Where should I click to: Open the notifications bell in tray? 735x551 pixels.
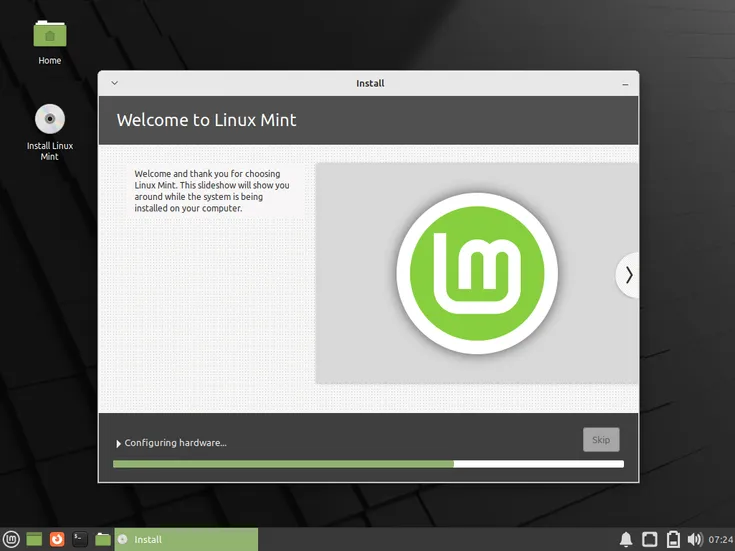click(x=626, y=539)
